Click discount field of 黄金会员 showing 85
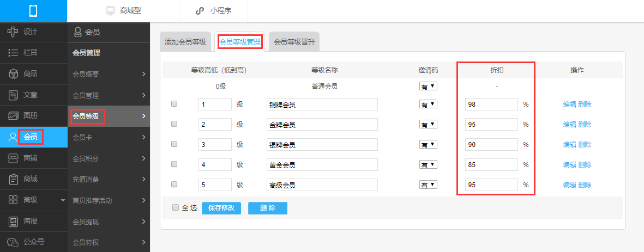This screenshot has width=644, height=252. [492, 165]
